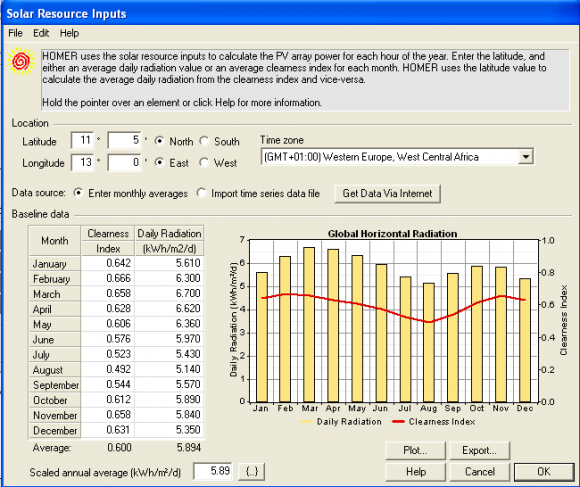The height and width of the screenshot is (487, 580).
Task: Select January daily radiation cell 5.610
Action: coord(169,263)
